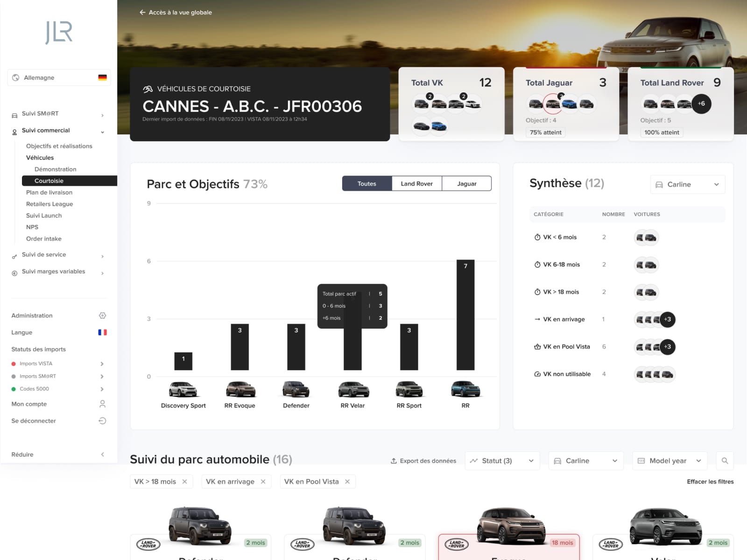Open the Suivi Launch menu item
This screenshot has height=560, width=747.
point(44,216)
